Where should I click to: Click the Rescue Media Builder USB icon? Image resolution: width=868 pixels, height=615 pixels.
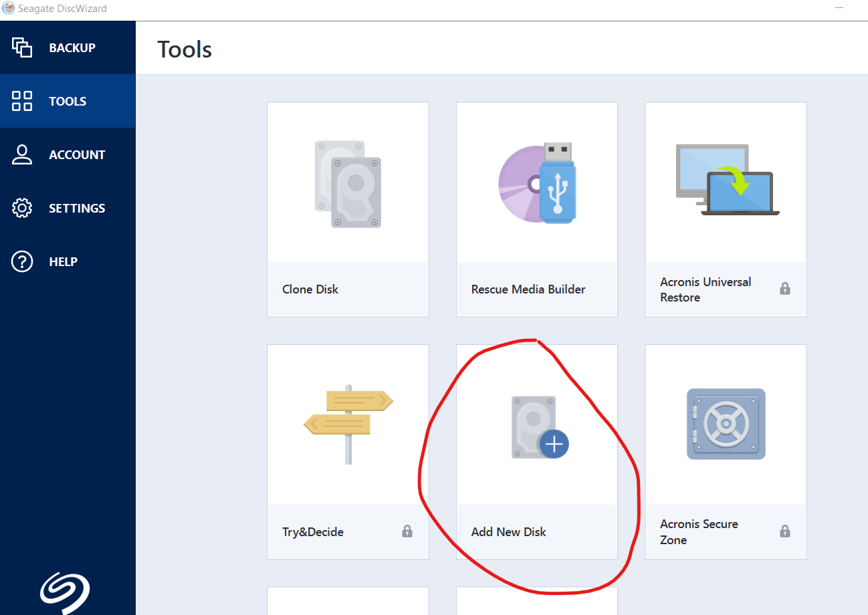(x=537, y=182)
